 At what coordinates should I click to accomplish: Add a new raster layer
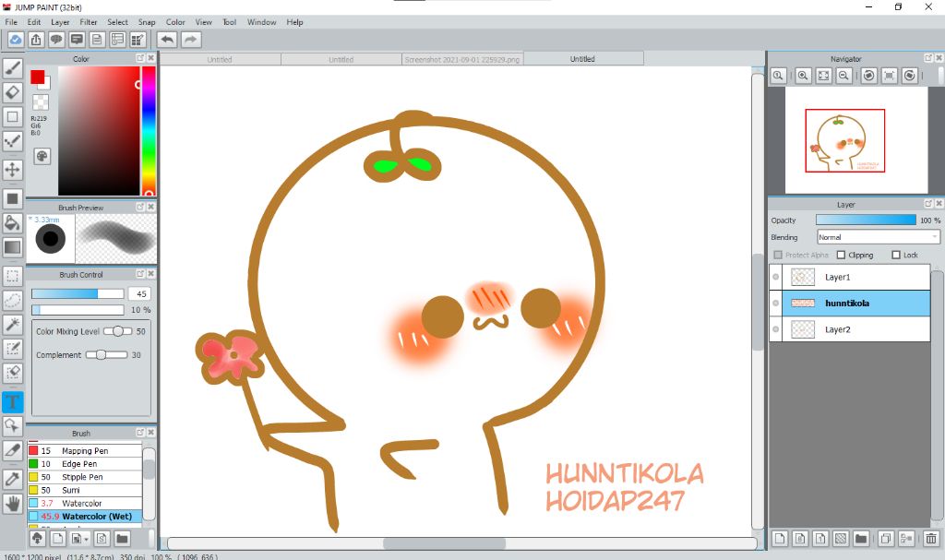780,538
